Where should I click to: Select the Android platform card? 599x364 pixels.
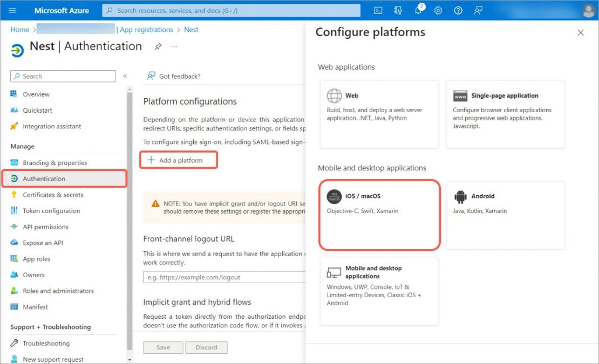pyautogui.click(x=506, y=215)
